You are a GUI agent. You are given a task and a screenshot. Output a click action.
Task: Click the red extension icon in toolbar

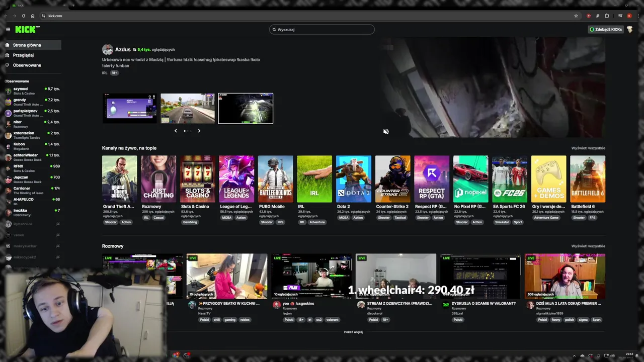(x=589, y=16)
